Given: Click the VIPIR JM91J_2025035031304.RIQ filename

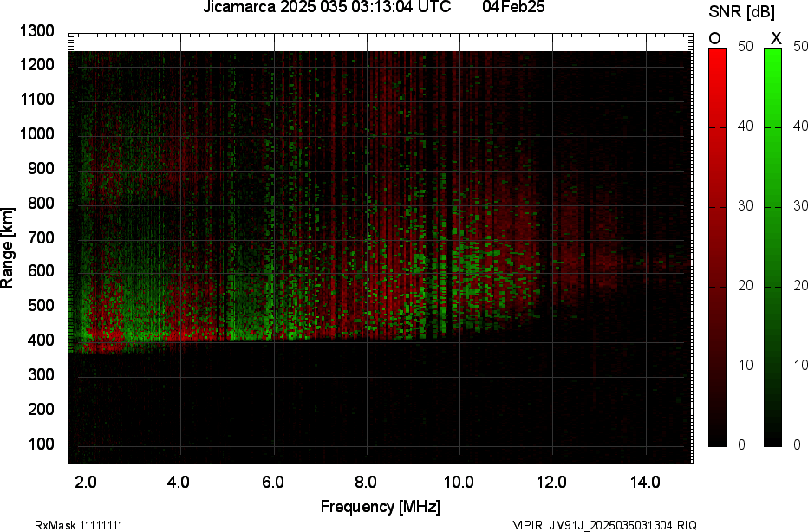Looking at the screenshot, I should click(x=603, y=525).
